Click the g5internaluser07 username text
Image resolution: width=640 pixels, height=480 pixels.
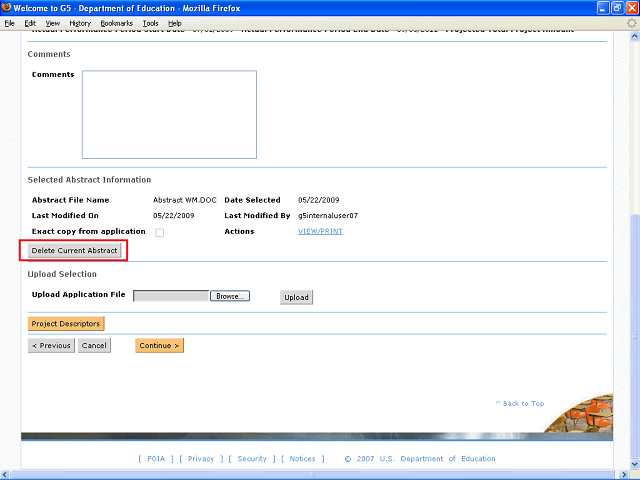pos(328,216)
